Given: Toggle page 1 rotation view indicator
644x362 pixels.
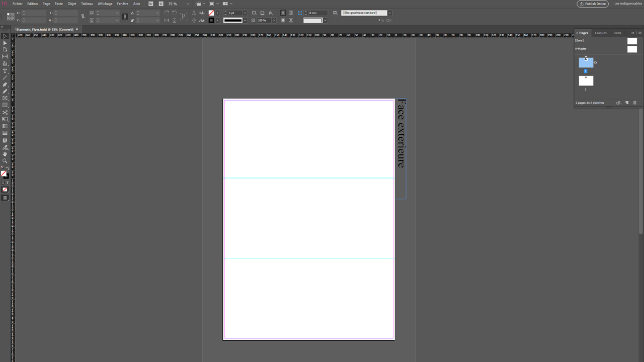Looking at the screenshot, I should [596, 62].
